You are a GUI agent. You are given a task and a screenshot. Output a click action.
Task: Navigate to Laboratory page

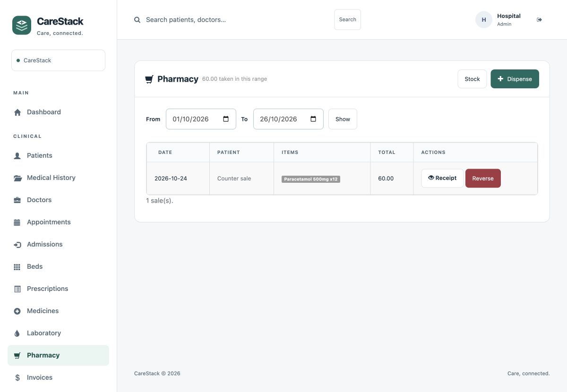58,333
